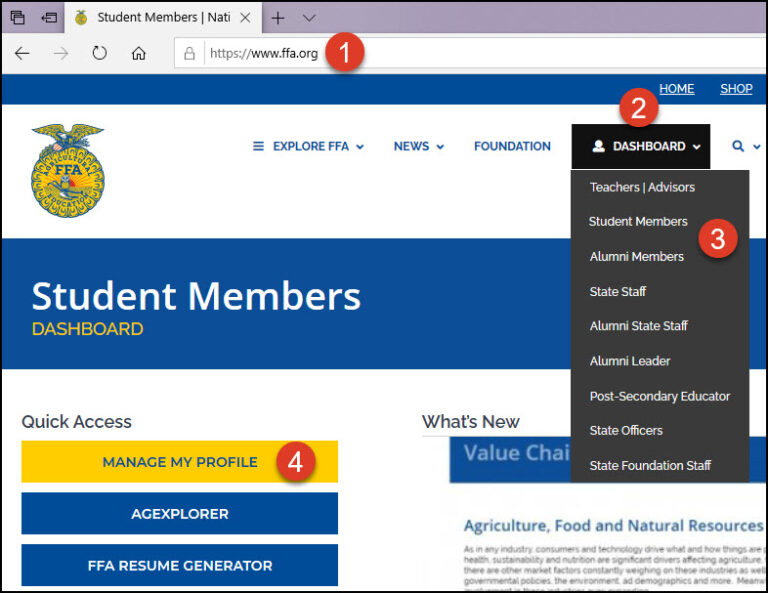
Task: Click the What's New heading
Action: tap(471, 422)
